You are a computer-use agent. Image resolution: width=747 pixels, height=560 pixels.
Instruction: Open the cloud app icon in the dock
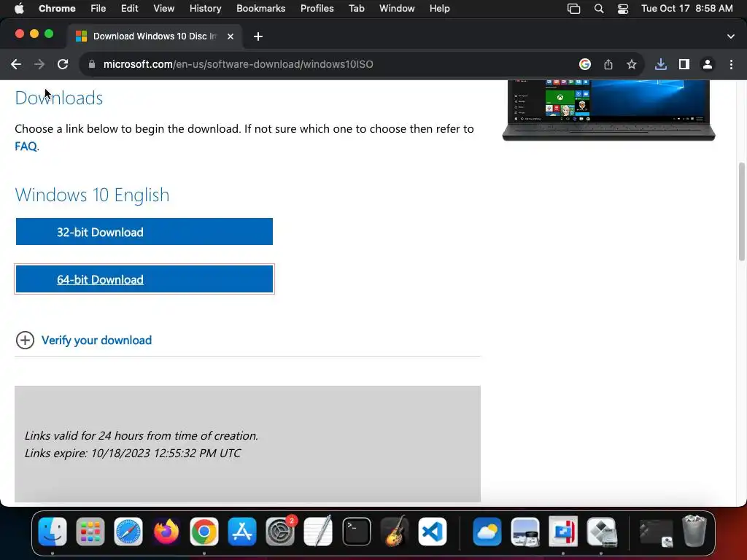[x=487, y=532]
